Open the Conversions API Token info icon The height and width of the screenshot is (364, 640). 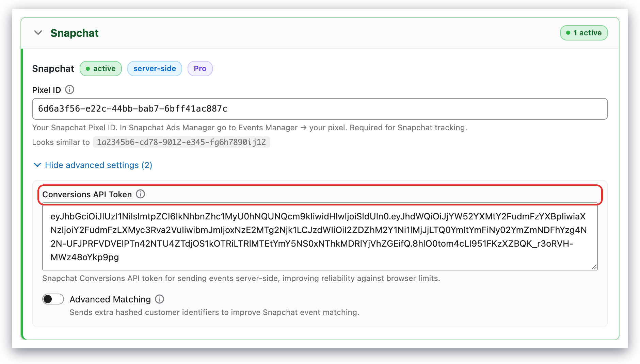(x=141, y=194)
